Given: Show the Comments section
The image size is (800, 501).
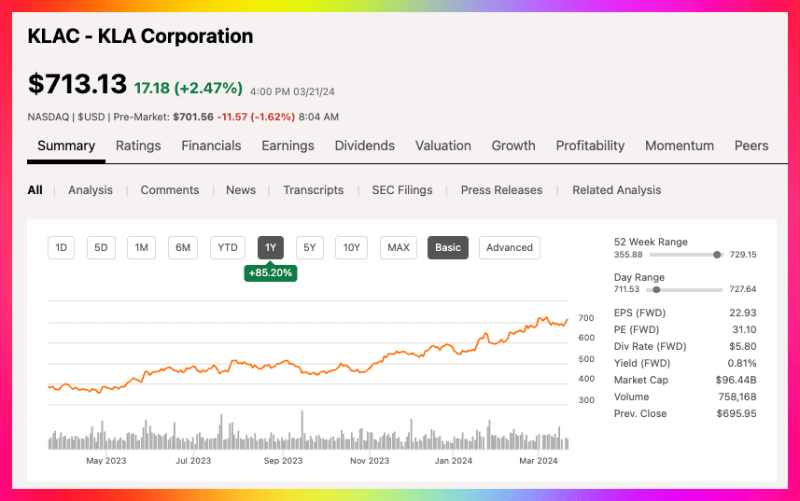Looking at the screenshot, I should [x=170, y=190].
